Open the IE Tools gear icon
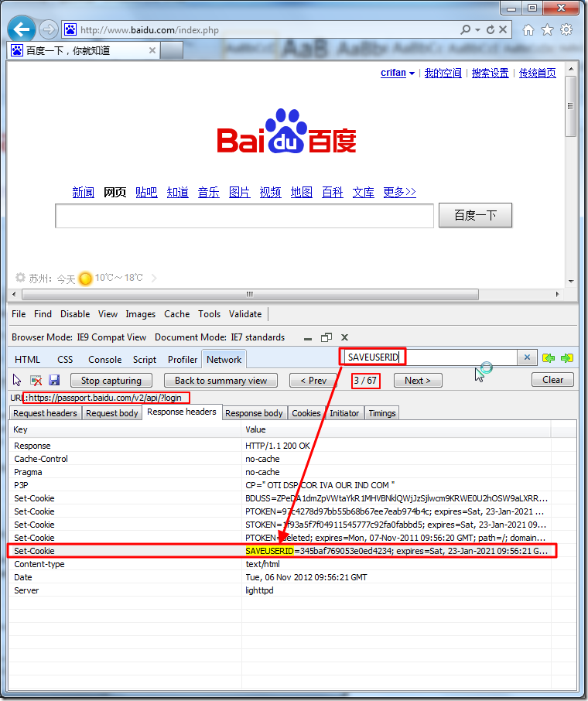588x701 pixels. click(566, 30)
